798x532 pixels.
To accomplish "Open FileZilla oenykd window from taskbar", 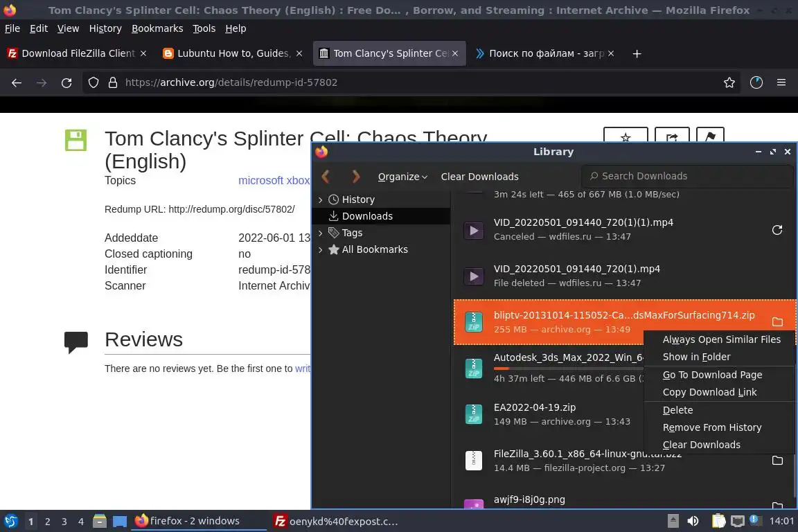I will [337, 522].
